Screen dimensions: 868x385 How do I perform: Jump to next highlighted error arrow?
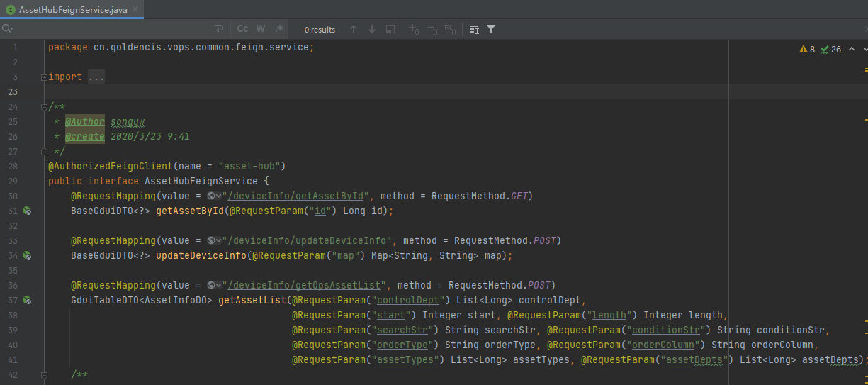(865, 49)
